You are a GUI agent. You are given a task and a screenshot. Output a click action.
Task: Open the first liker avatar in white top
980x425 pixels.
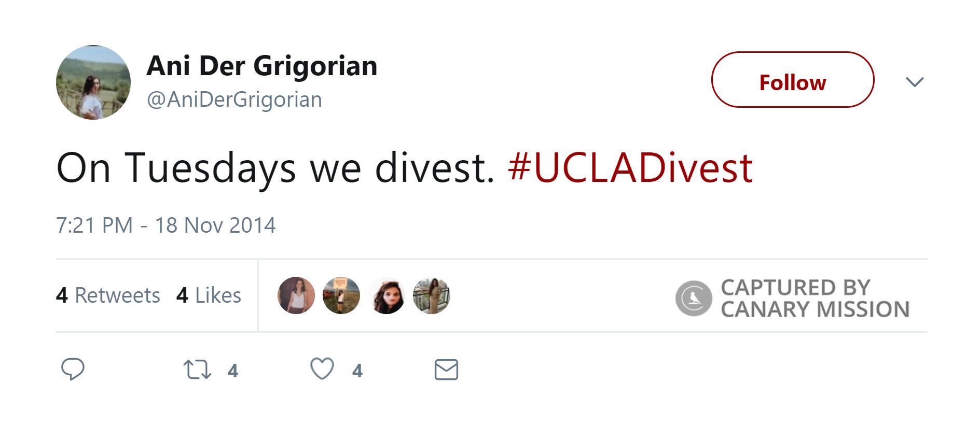(x=296, y=295)
